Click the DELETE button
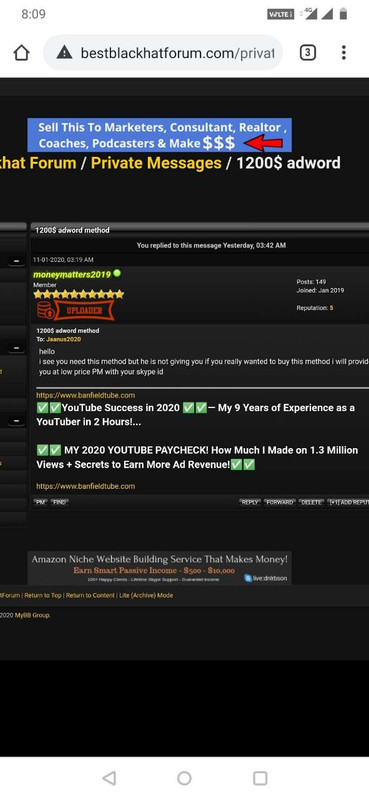Screen dimensions: 369x800 tap(311, 503)
